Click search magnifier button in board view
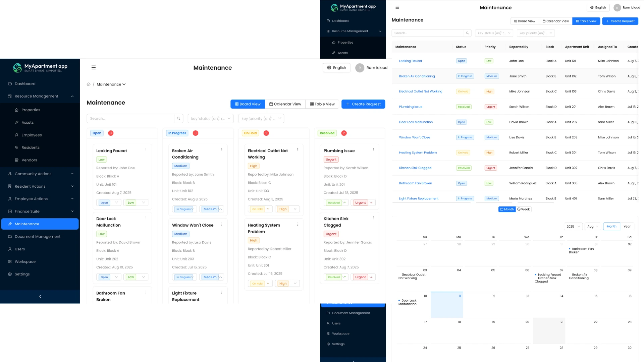Viewport: 644px width, 362px height. pos(178,118)
